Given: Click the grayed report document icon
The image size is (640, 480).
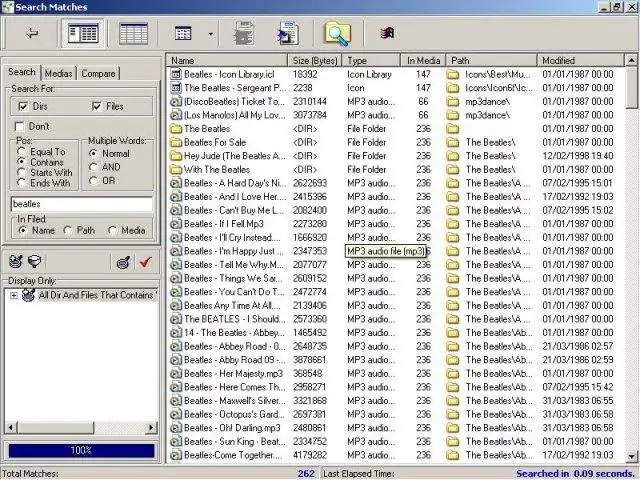Looking at the screenshot, I should tap(244, 33).
